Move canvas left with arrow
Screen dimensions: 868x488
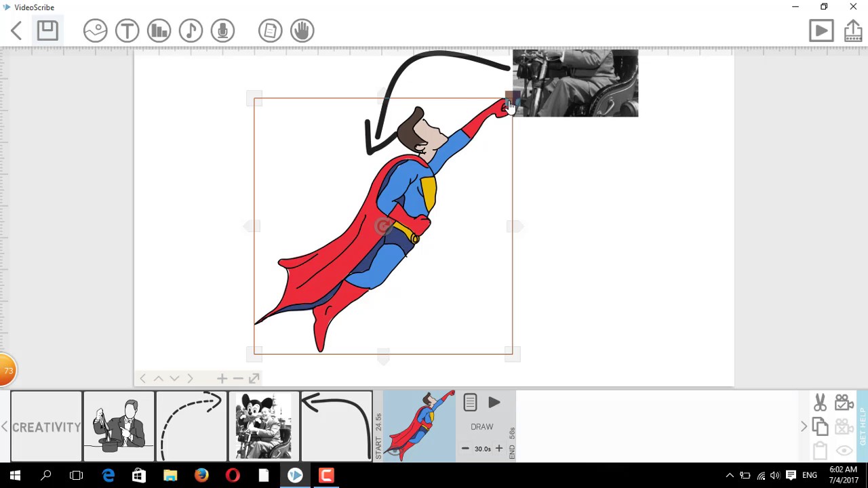(142, 378)
